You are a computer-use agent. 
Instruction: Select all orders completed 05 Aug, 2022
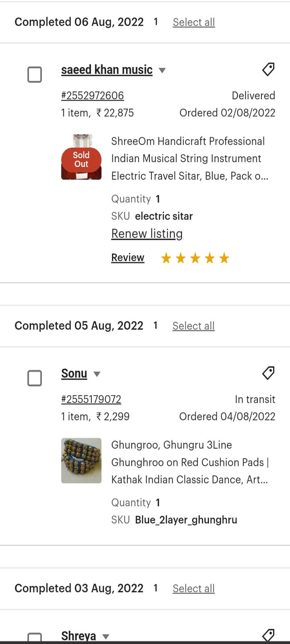[x=193, y=326]
